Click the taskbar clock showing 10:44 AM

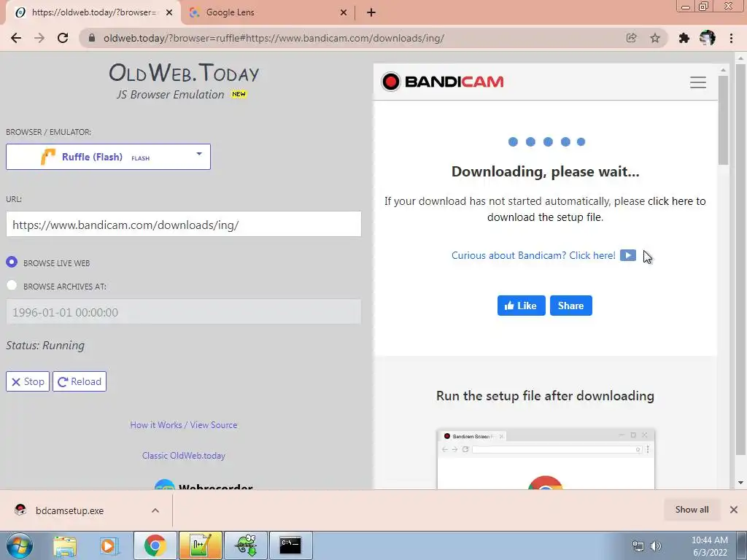tap(709, 546)
